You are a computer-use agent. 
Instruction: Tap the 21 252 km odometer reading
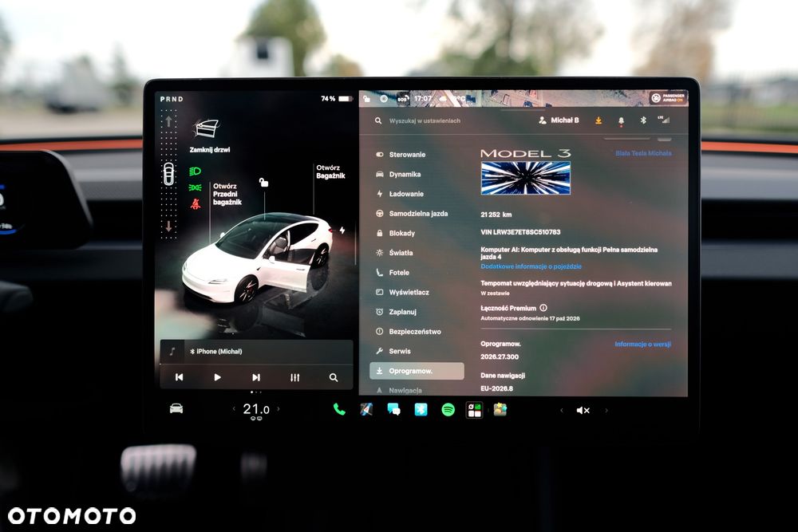496,215
